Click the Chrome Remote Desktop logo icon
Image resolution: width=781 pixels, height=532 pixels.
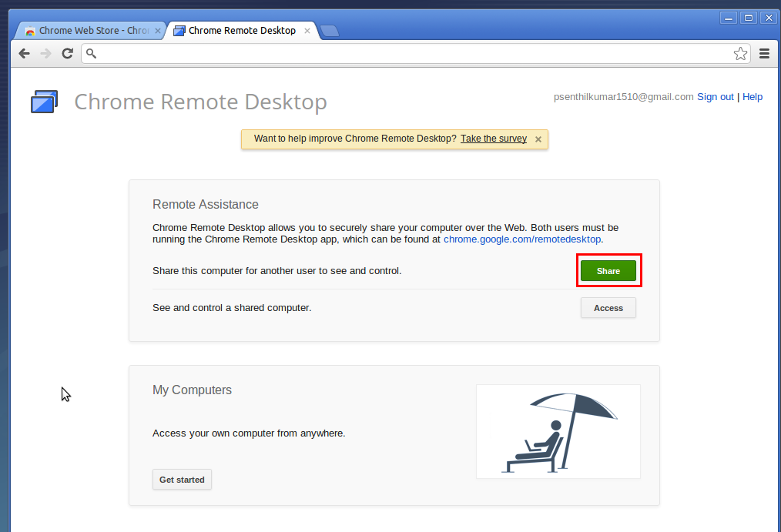pos(45,102)
